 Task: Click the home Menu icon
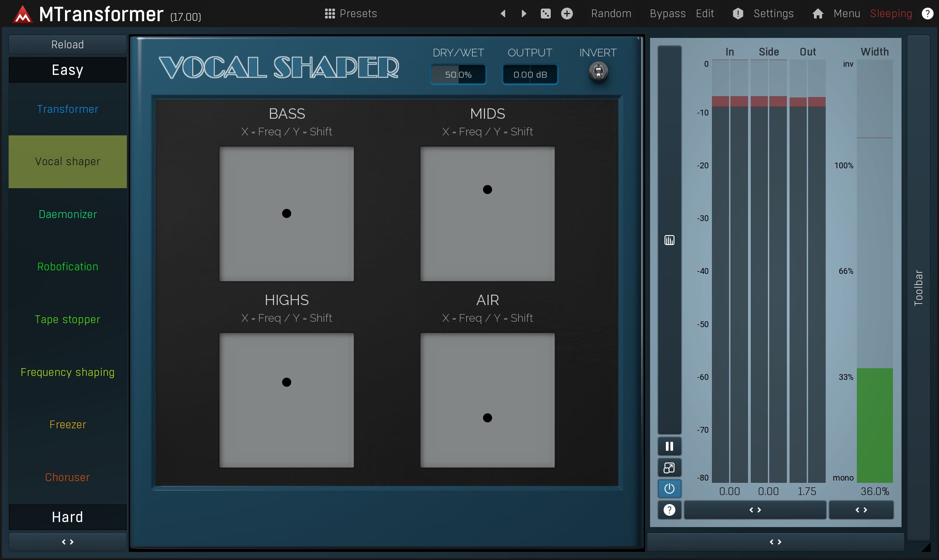coord(818,14)
